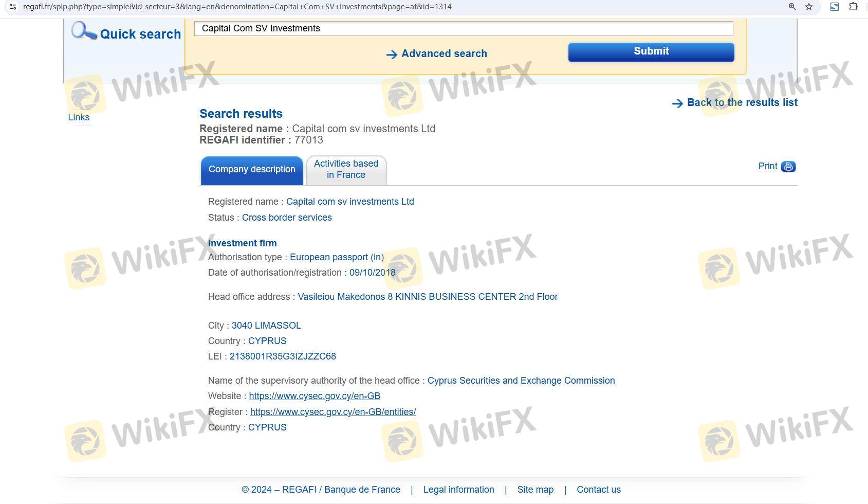Open the Advanced search link

coord(444,53)
